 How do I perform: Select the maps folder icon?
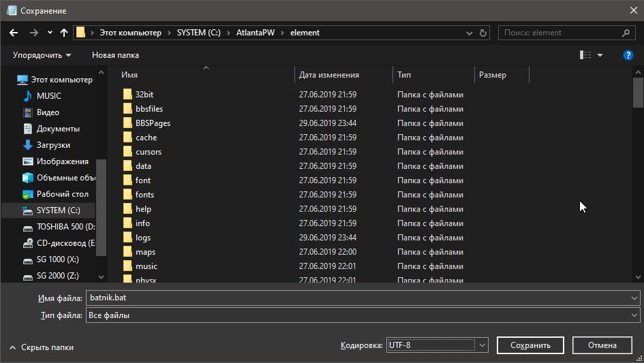(127, 252)
